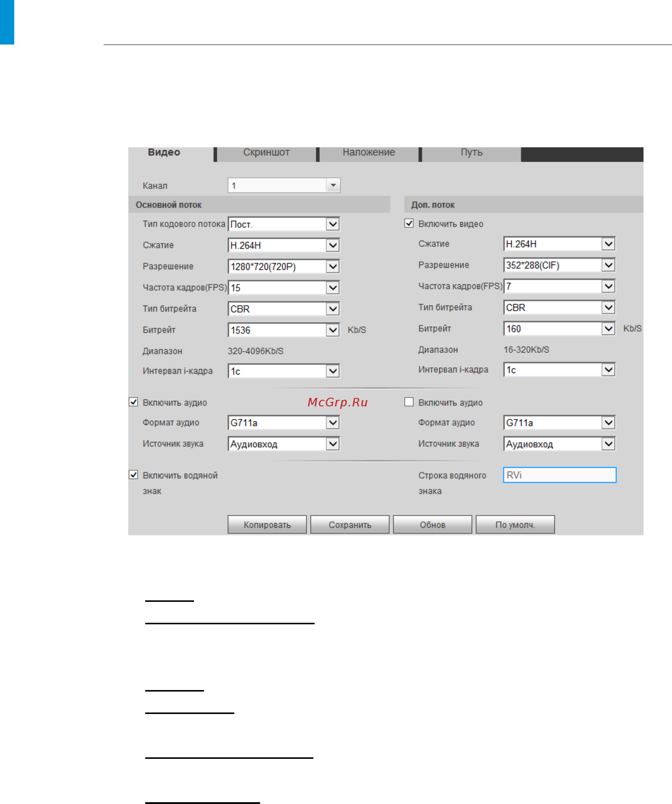The width and height of the screenshot is (672, 804).
Task: Open main stream Битрейт 1536 dropdown
Action: click(x=284, y=330)
